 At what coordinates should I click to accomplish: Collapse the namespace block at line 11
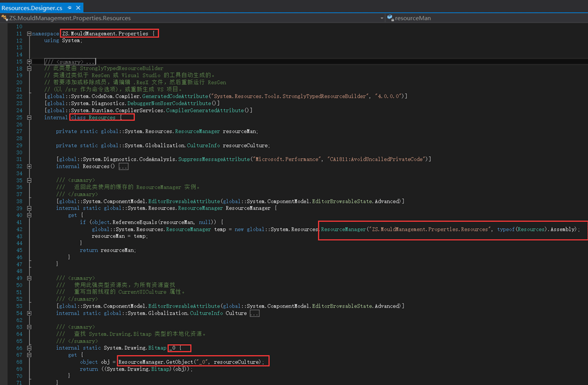tap(29, 34)
